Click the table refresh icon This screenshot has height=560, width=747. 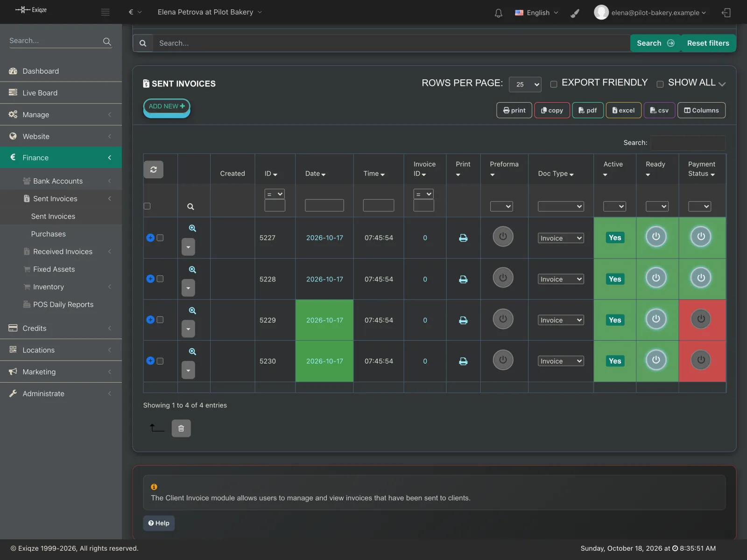point(154,169)
